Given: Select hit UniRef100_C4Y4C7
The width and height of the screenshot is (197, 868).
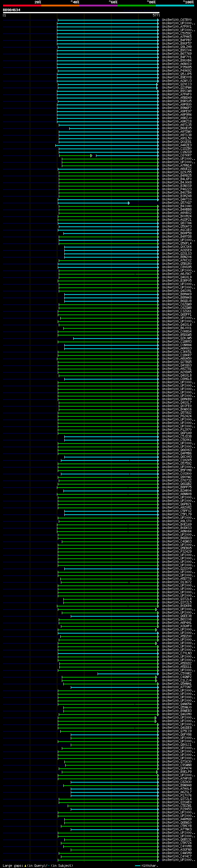Looking at the screenshot, I should coord(176,856).
